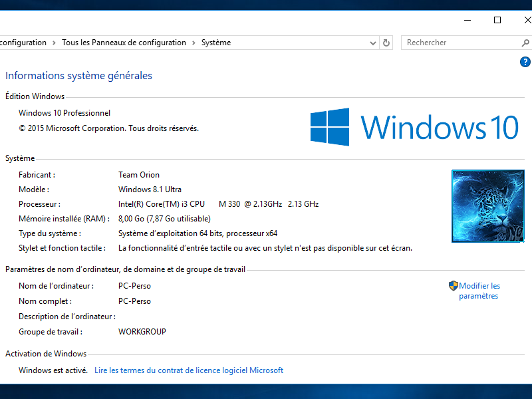532x399 pixels.
Task: Select the 'Système' breadcrumb item
Action: coord(216,43)
